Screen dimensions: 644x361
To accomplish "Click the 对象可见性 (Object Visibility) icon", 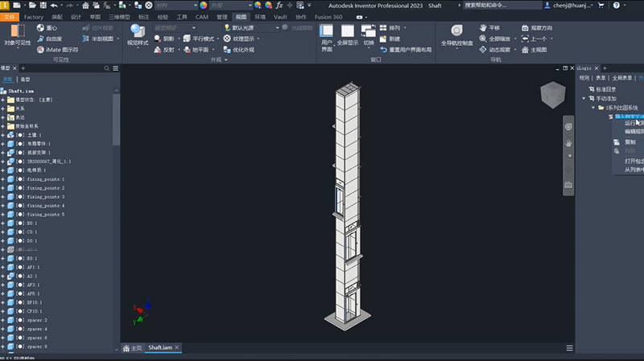I will point(16,32).
